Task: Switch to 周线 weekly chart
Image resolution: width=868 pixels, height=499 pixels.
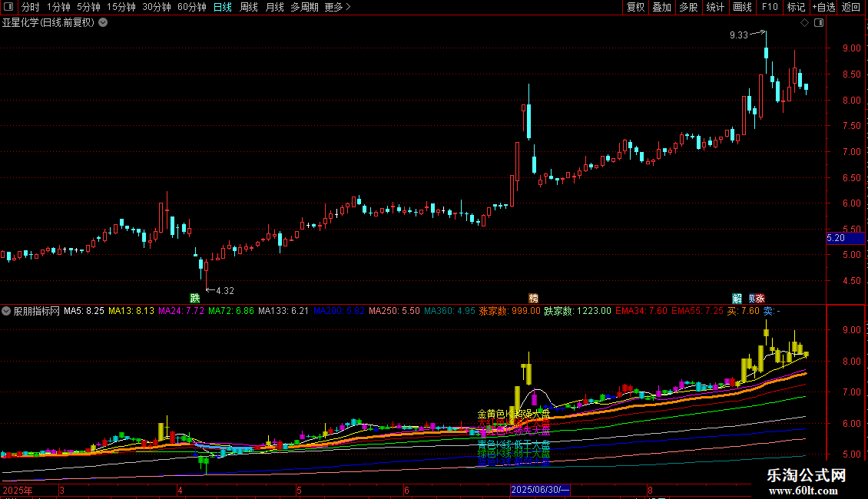Action: 249,7
